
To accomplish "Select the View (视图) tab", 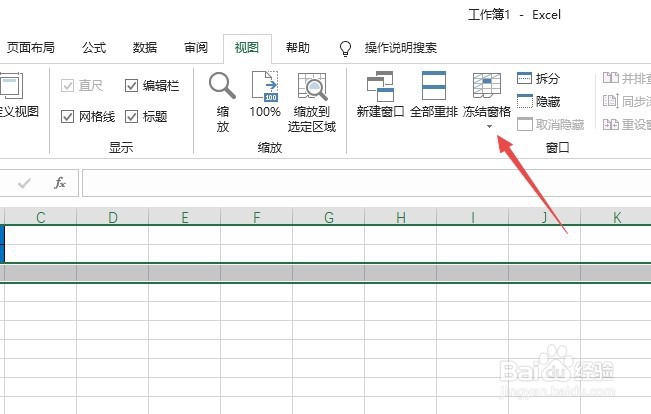I will (x=247, y=48).
